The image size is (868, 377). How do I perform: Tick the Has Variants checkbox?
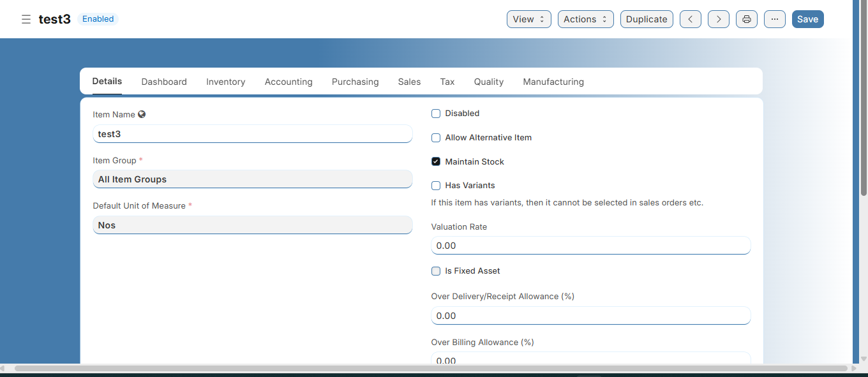pyautogui.click(x=436, y=186)
